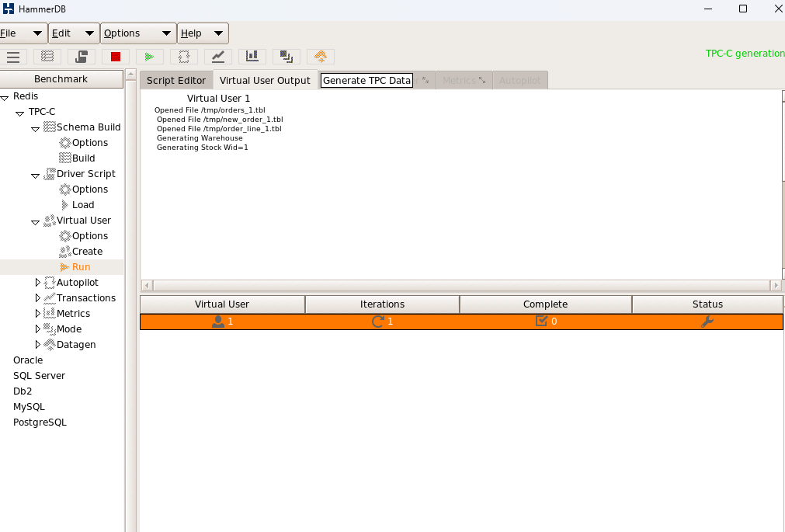Click the stacked-windows toolbar icon
The image size is (785, 532).
point(286,56)
